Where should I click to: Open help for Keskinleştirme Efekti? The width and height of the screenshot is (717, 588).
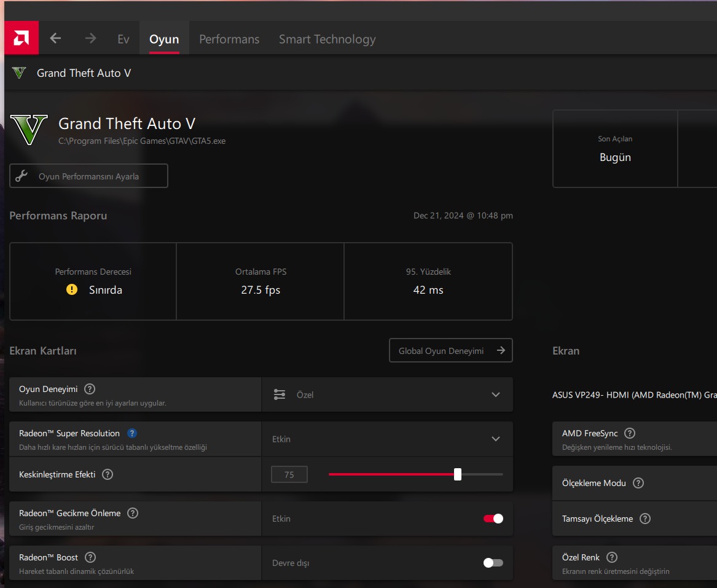[108, 474]
